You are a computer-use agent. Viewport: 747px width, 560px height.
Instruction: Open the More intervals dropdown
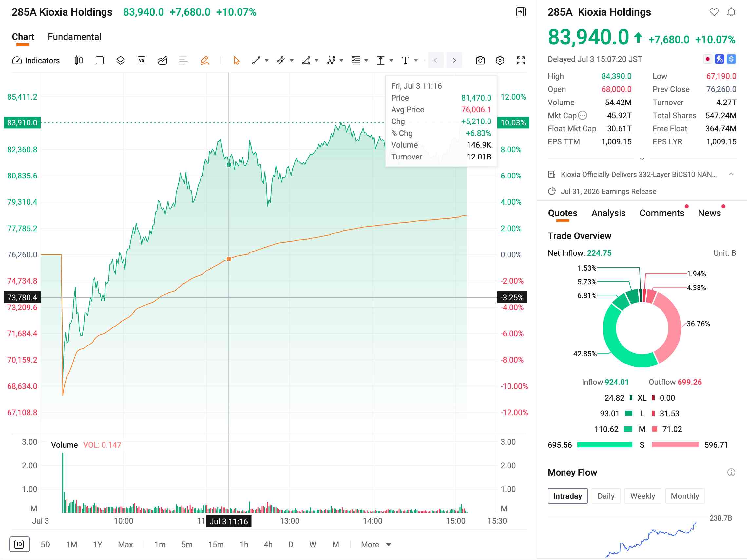pyautogui.click(x=376, y=545)
